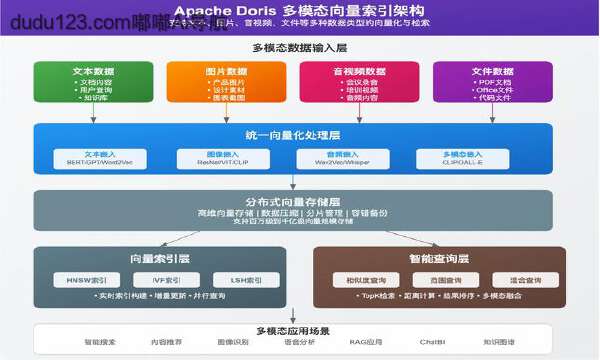Click the 相似度查询 button
Viewport: 600px width, 360px height.
366,280
